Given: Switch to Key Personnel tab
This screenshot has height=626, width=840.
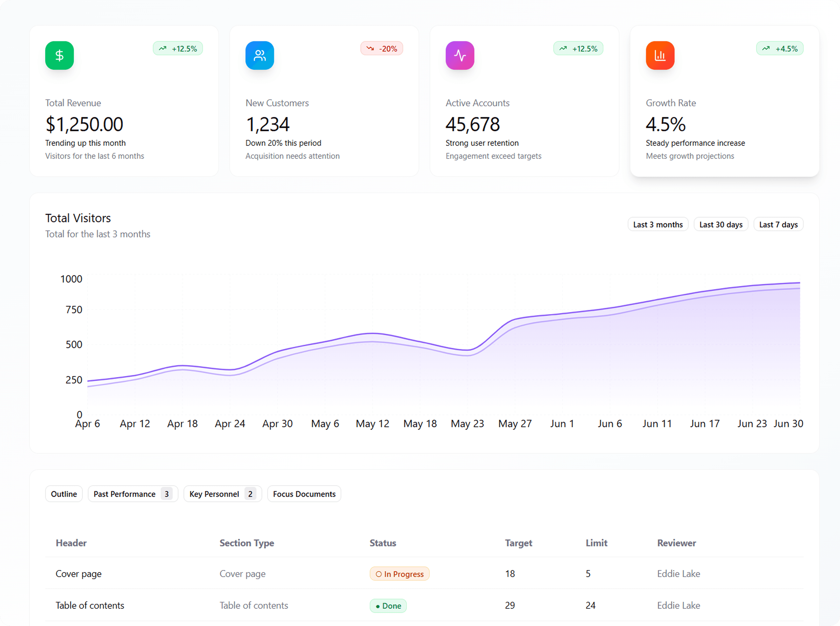Looking at the screenshot, I should pos(222,494).
